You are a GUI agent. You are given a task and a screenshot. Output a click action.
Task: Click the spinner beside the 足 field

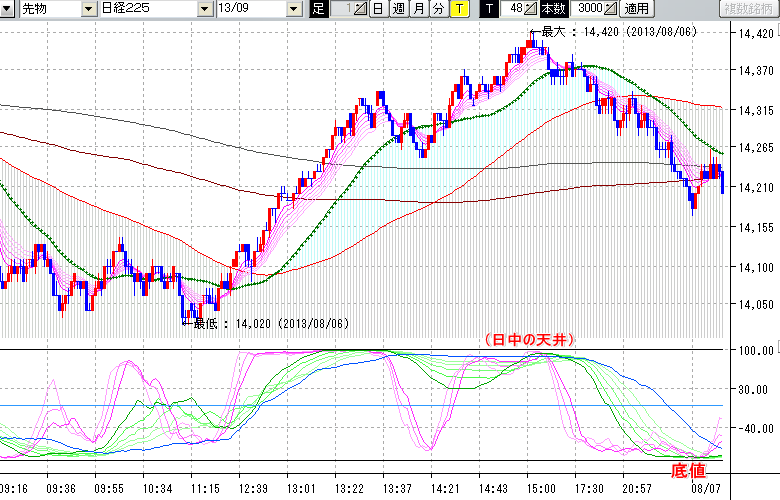(x=361, y=9)
